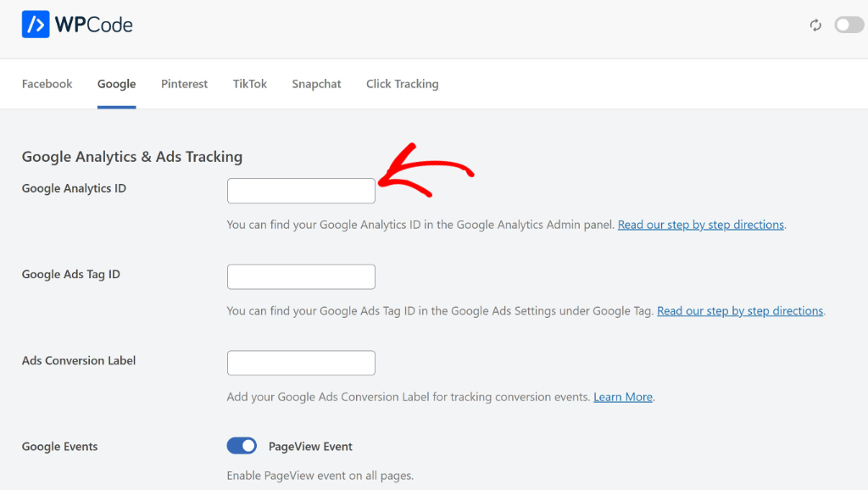This screenshot has height=490, width=868.
Task: Open step by step directions for Ads Tag ID
Action: [x=740, y=310]
